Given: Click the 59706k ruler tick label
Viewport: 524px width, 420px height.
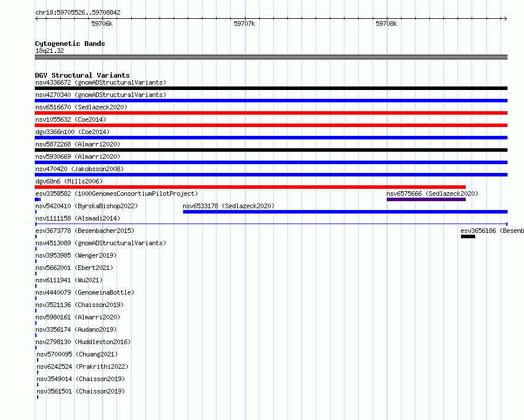Looking at the screenshot, I should 102,24.
